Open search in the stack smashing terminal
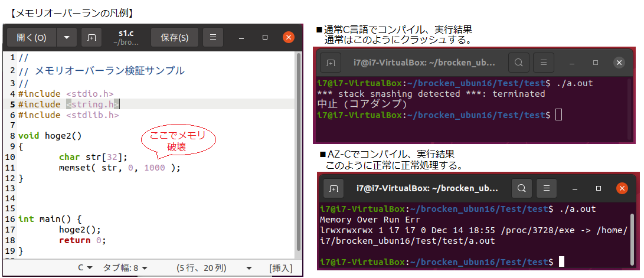 coord(518,62)
